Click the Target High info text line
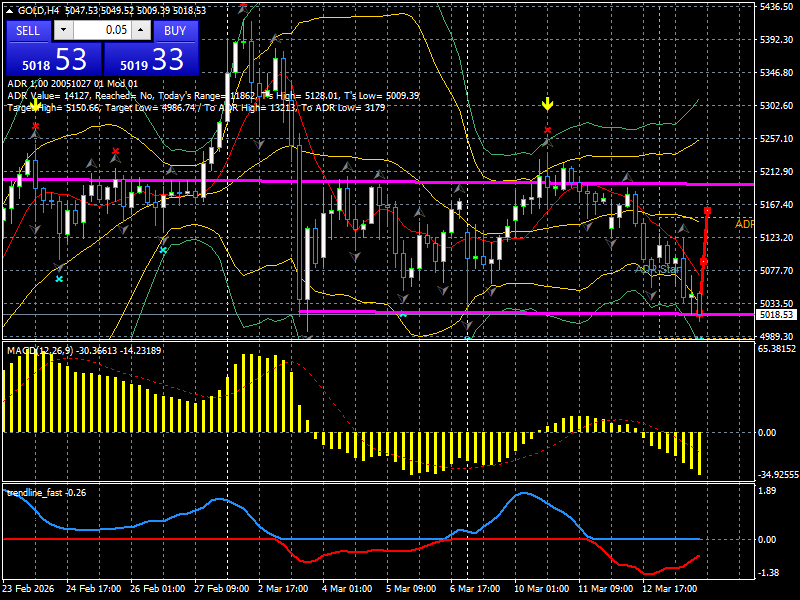This screenshot has height=600, width=800. pyautogui.click(x=196, y=108)
